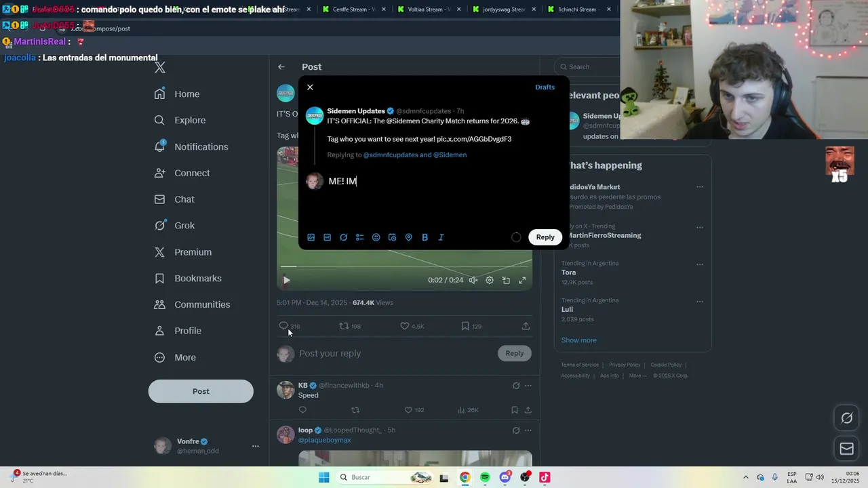The image size is (868, 488).
Task: Click Show more under trending
Action: click(578, 340)
